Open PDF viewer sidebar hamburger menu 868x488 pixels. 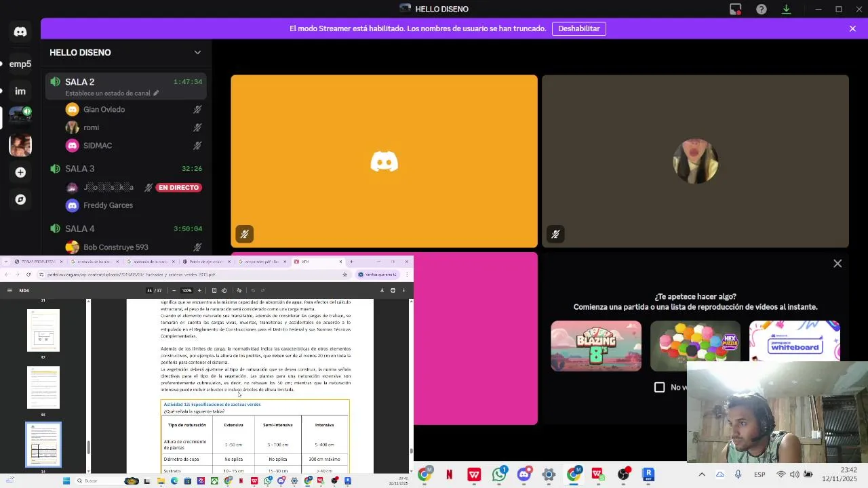tap(9, 290)
